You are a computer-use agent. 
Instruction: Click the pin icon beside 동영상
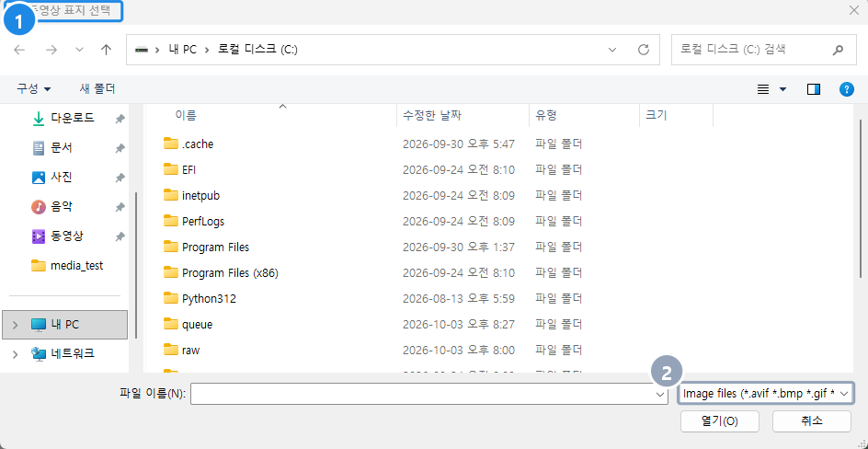coord(120,237)
